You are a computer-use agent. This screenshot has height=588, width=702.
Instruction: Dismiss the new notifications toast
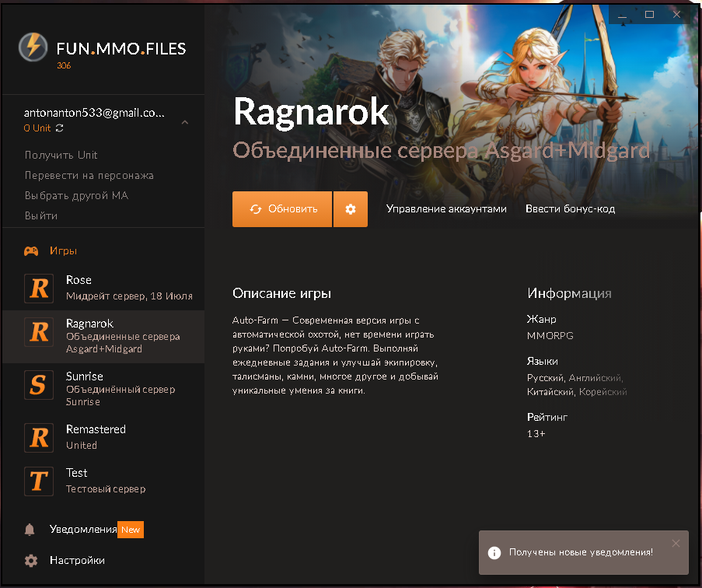click(x=676, y=543)
